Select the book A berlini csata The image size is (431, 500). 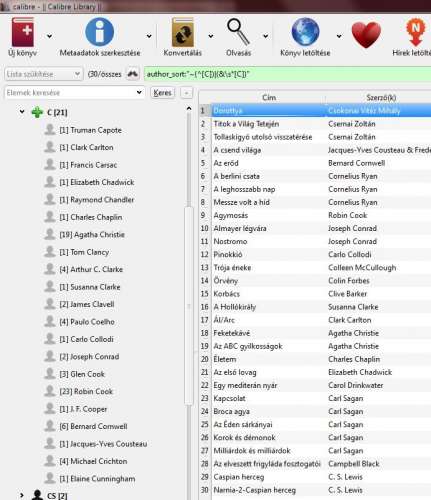[237, 176]
